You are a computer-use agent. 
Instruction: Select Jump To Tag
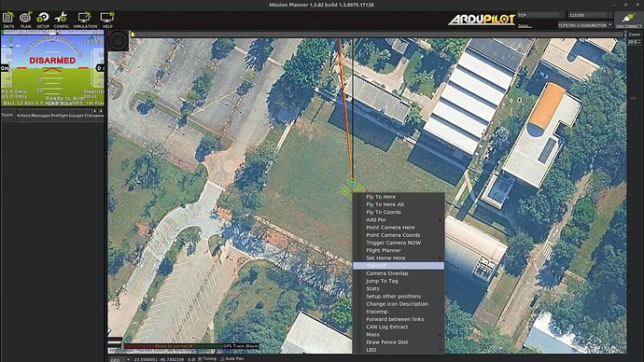399,281
